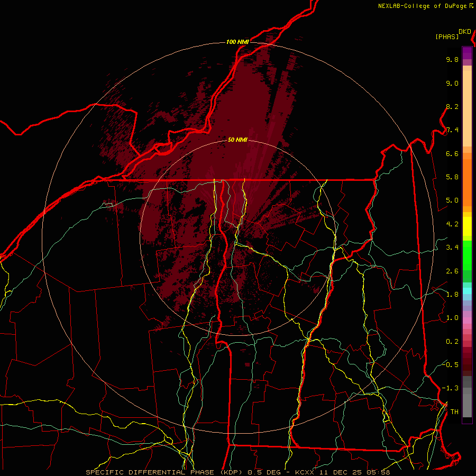Image resolution: width=476 pixels, height=476 pixels.
Task: Pick the pink band on the color bar
Action: point(467,321)
